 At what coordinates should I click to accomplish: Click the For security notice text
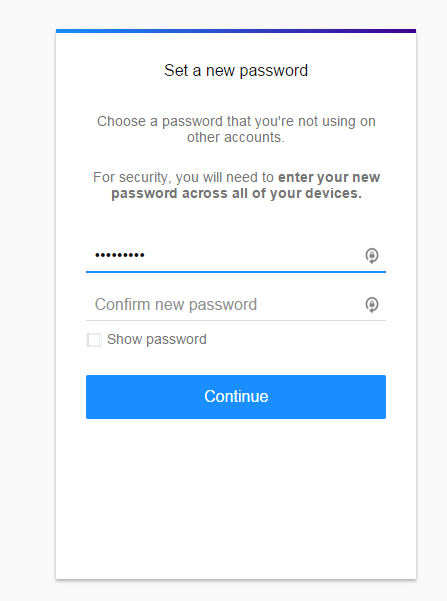[236, 185]
